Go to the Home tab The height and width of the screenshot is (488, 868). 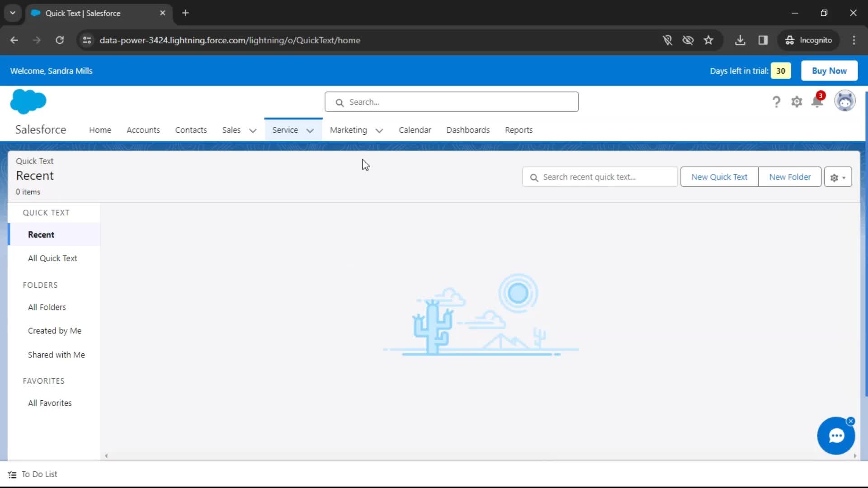tap(100, 130)
